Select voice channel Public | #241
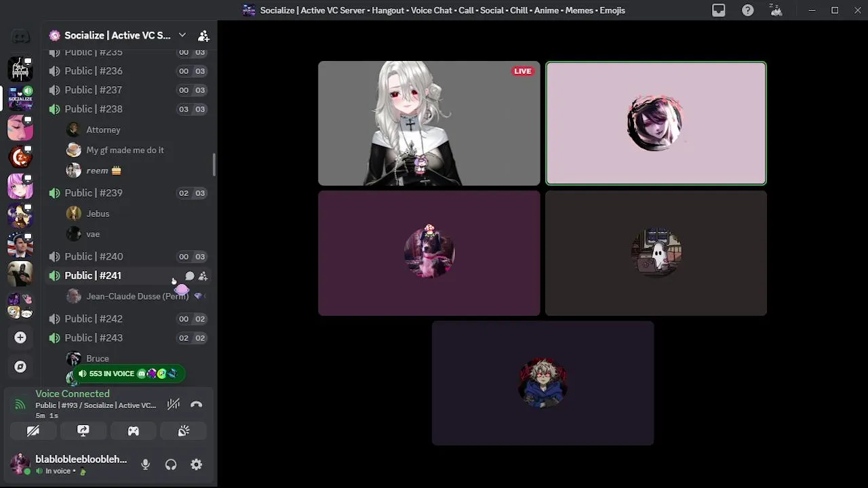This screenshot has width=868, height=488. point(128,276)
